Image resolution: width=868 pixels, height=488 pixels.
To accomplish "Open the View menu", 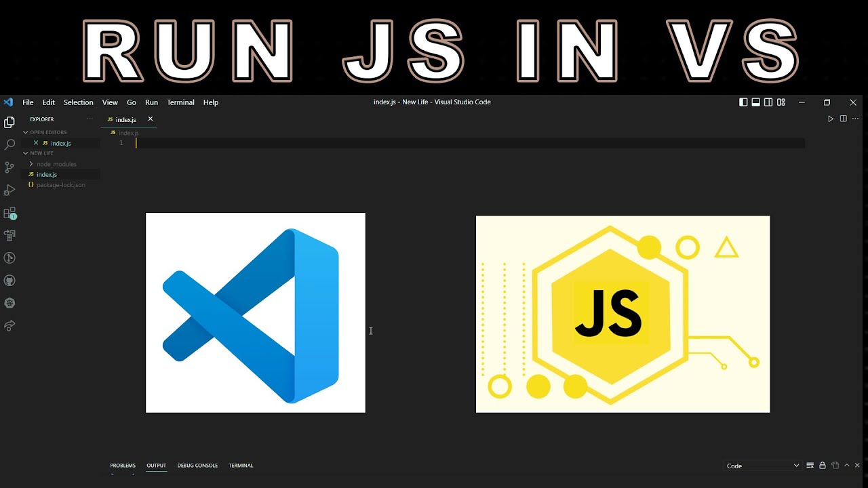I will (x=110, y=102).
